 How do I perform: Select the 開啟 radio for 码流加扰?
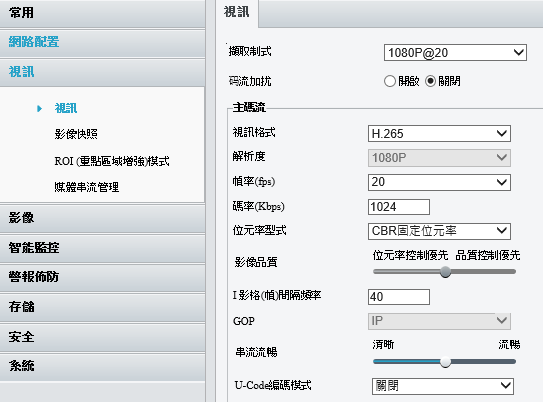pyautogui.click(x=390, y=81)
